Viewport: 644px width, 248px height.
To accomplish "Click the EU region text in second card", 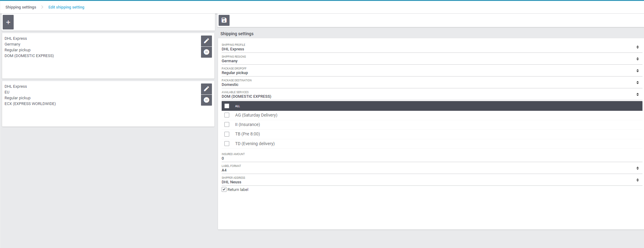I will click(7, 92).
